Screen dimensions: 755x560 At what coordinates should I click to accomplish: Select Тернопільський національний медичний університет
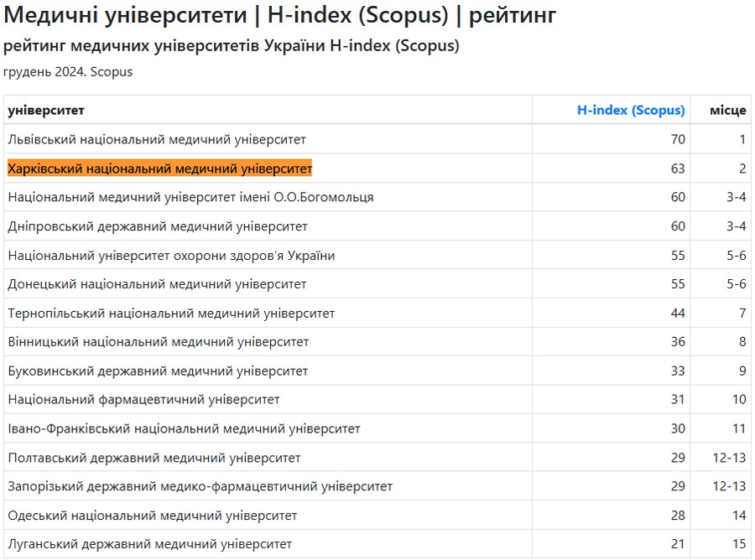click(x=171, y=314)
